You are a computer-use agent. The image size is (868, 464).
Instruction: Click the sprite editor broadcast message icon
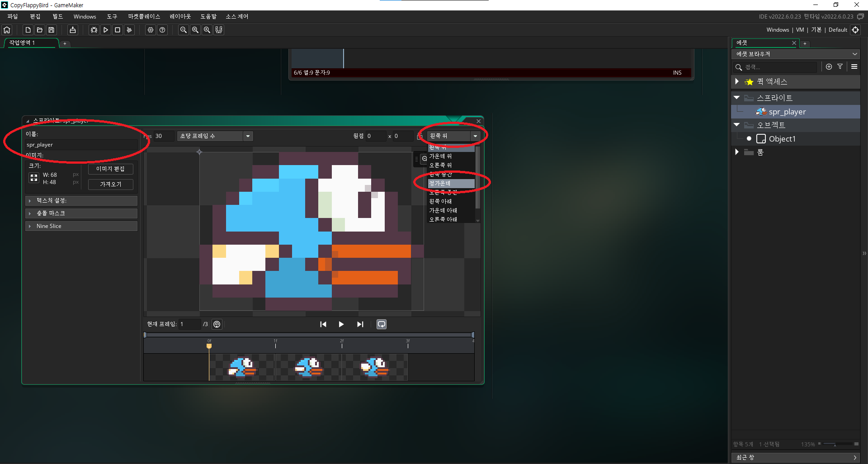217,324
